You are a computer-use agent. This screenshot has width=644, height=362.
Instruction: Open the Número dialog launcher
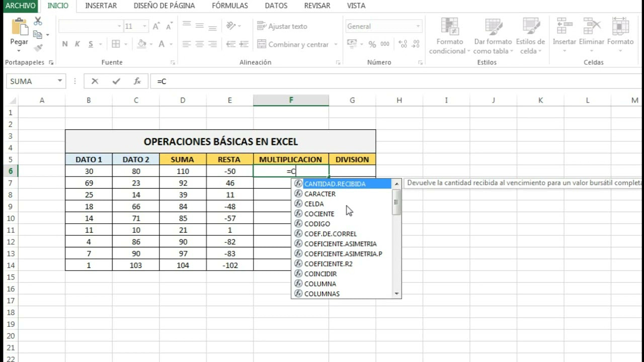420,63
